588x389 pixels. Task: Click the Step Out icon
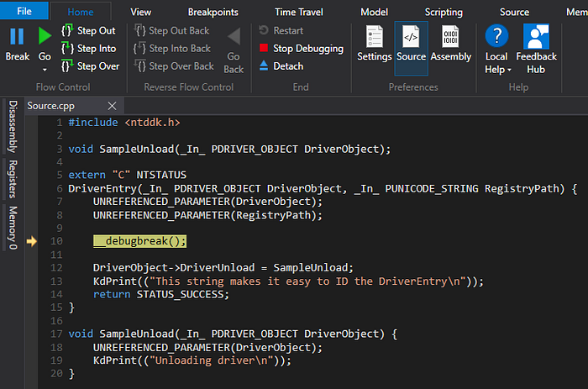67,31
